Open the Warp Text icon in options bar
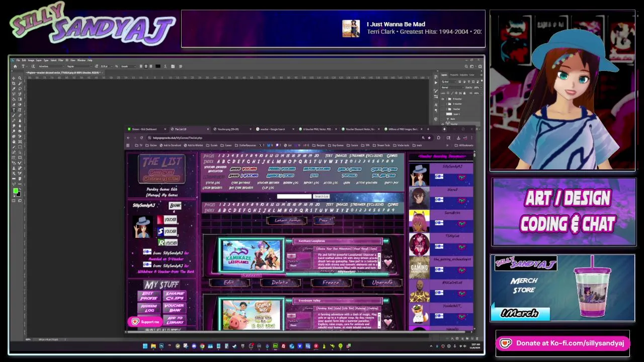644x362 pixels. (166, 66)
